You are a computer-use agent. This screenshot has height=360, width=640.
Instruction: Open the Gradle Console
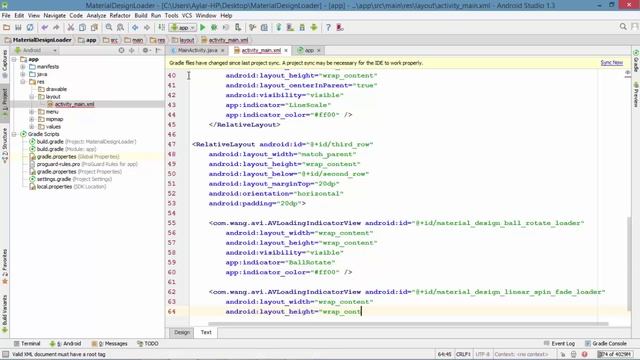coord(606,344)
